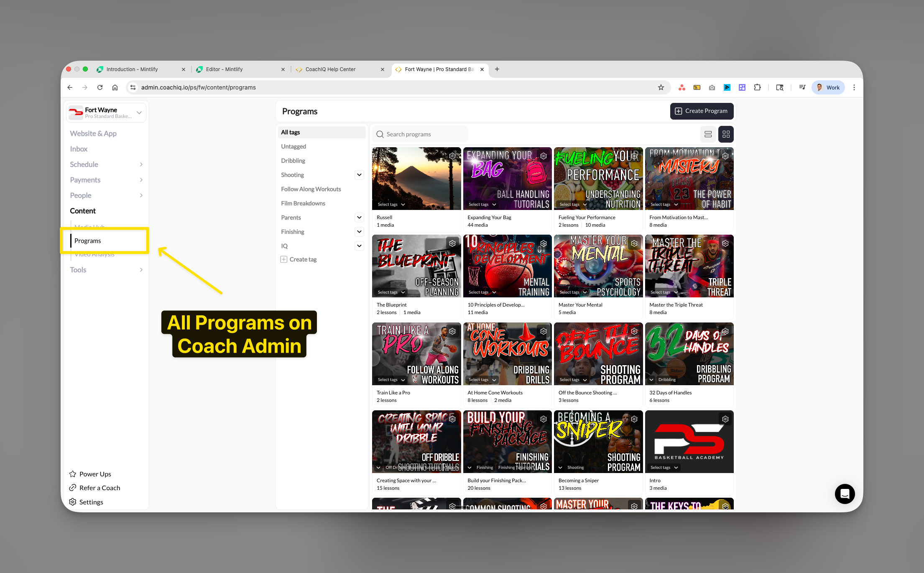Screen dimensions: 924x573
Task: Open the Programs section under Content
Action: coord(88,240)
